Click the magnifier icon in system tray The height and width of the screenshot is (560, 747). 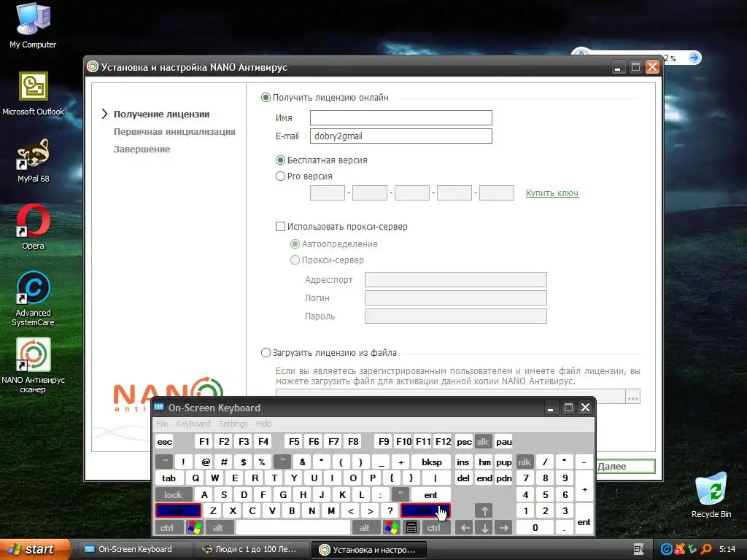(706, 549)
